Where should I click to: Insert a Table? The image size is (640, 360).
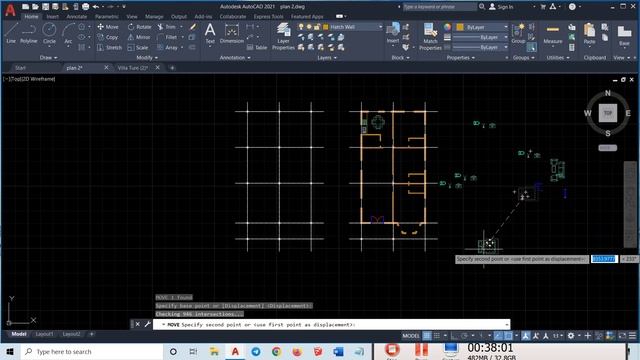[257, 47]
